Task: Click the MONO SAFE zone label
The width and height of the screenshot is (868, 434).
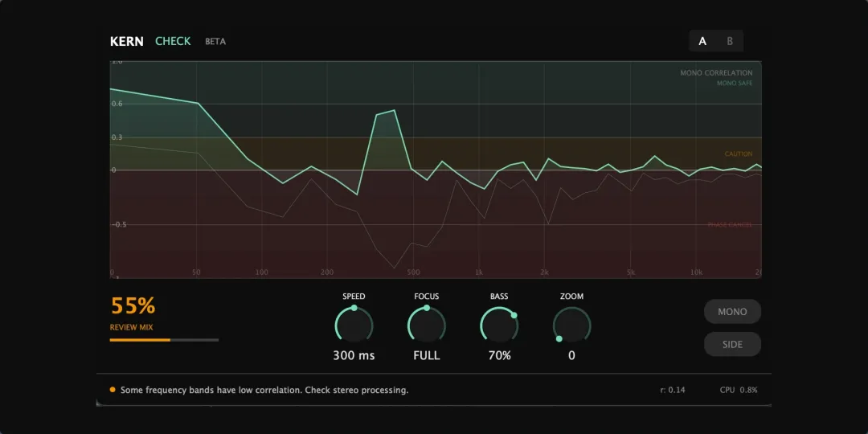Action: coord(735,84)
